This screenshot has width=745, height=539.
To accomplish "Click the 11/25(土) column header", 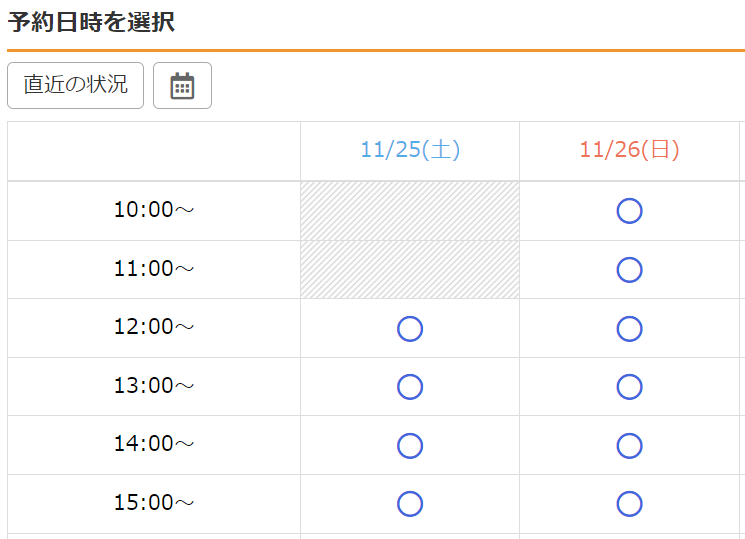I will coord(410,150).
